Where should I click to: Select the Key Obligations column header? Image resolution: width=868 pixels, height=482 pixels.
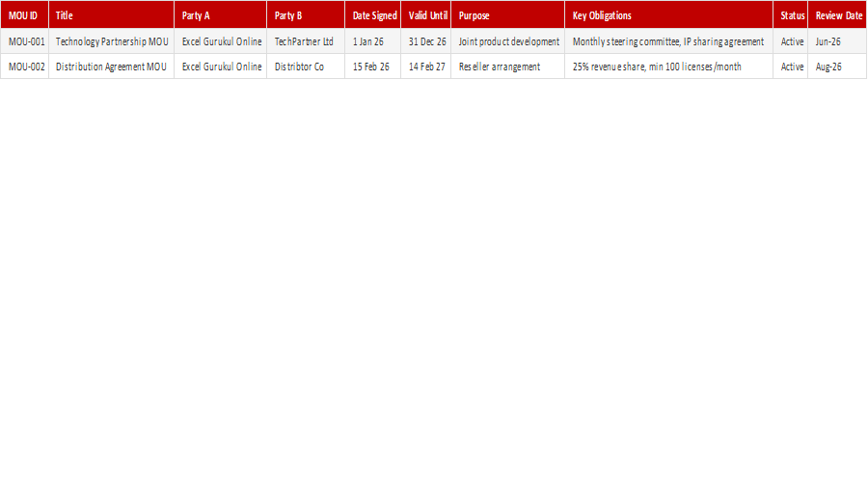(668, 14)
